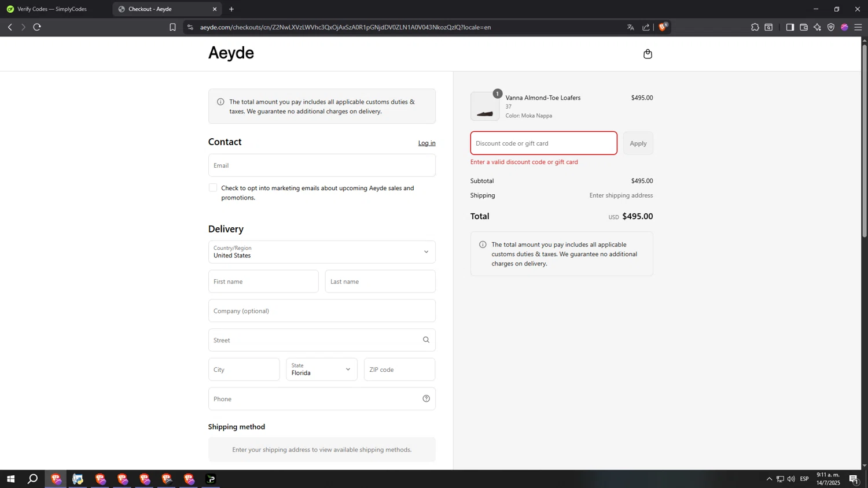The image size is (868, 488).
Task: Open Windows taskbar search
Action: [33, 479]
